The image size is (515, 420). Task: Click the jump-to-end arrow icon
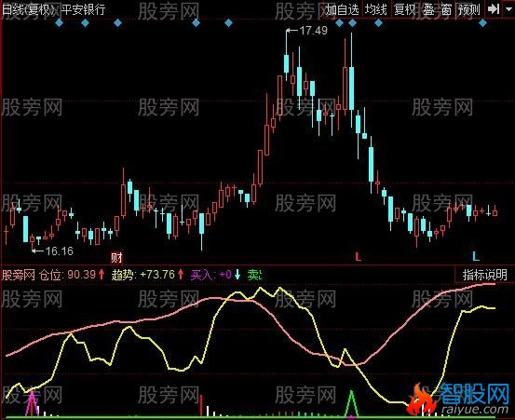click(x=494, y=9)
